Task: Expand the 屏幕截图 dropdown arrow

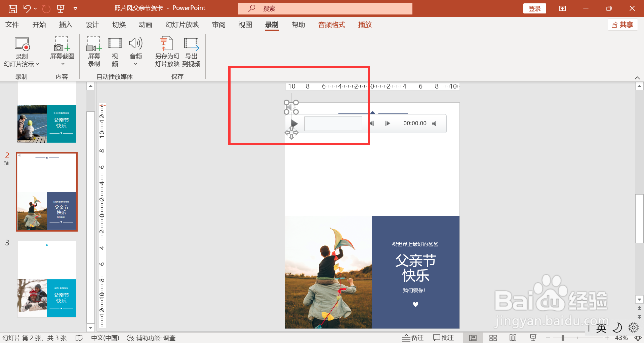Action: [63, 64]
